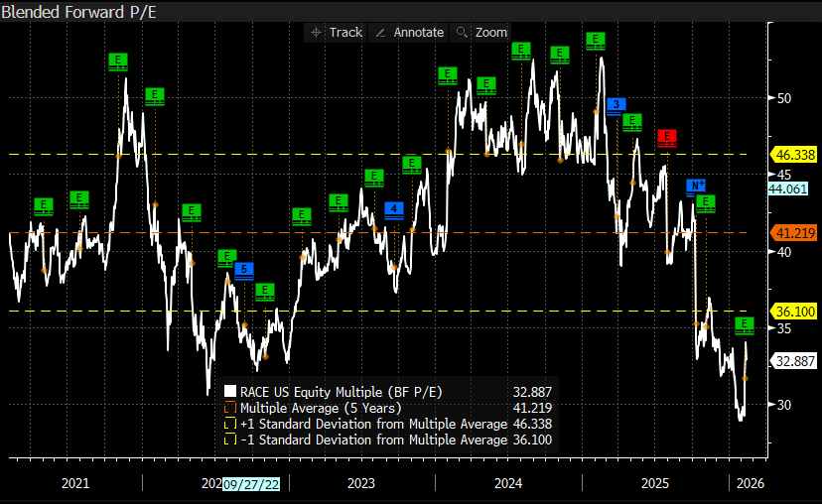Viewport: 822px width, 504px height.
Task: Click the yellow 46.338 y-axis value tag
Action: 794,155
